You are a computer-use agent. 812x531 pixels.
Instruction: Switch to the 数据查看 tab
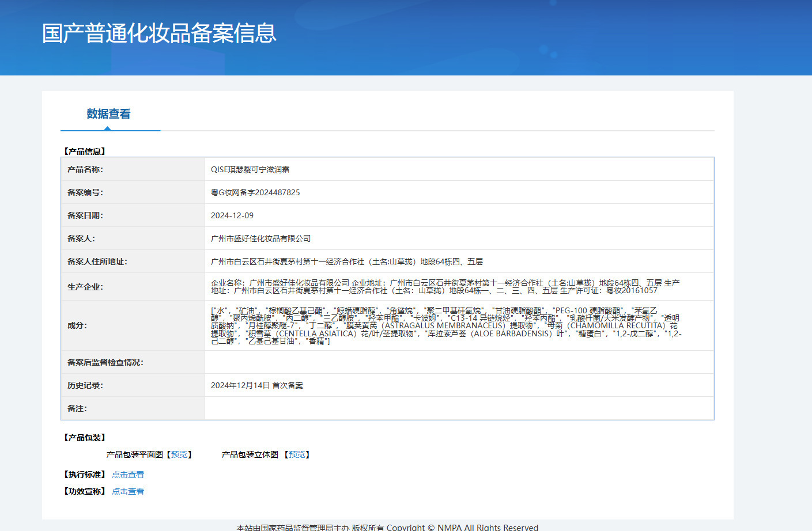(108, 114)
